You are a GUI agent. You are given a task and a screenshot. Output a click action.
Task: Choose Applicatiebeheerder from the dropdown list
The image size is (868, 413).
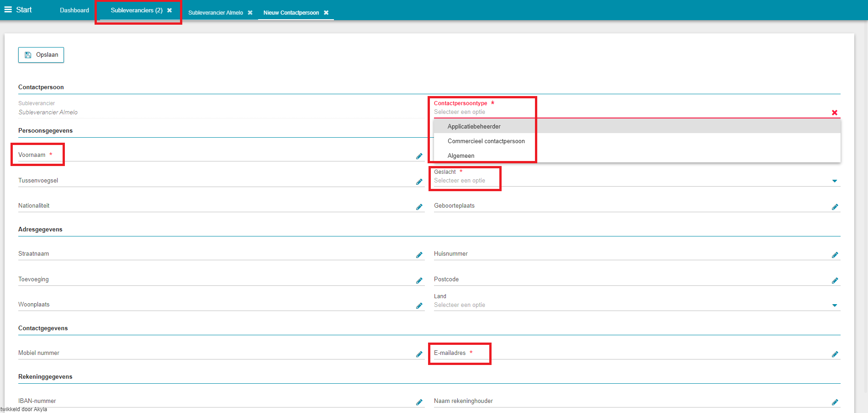pyautogui.click(x=637, y=126)
